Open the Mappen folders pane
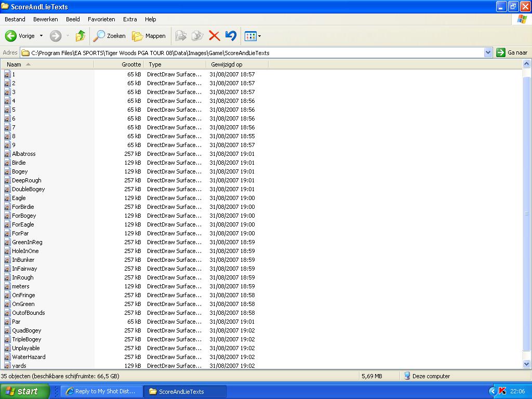 click(x=149, y=36)
